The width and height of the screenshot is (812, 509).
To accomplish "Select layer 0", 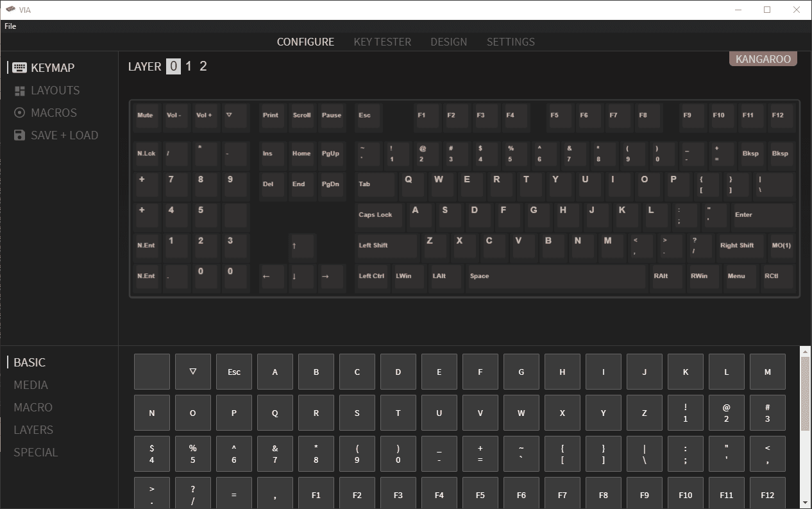I will pyautogui.click(x=173, y=67).
